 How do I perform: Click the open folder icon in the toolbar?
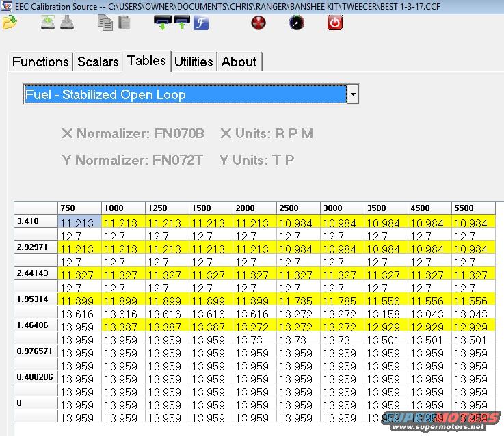[x=10, y=23]
